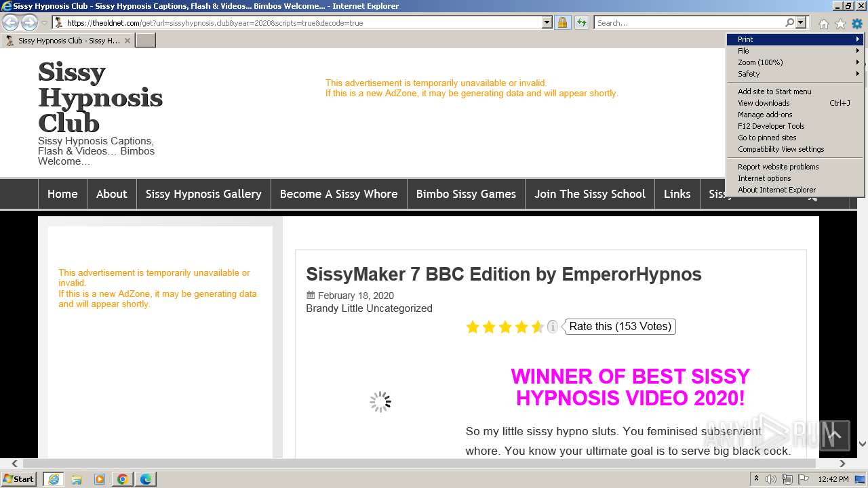Click the Home item in the site navigation
The height and width of the screenshot is (488, 868).
62,194
